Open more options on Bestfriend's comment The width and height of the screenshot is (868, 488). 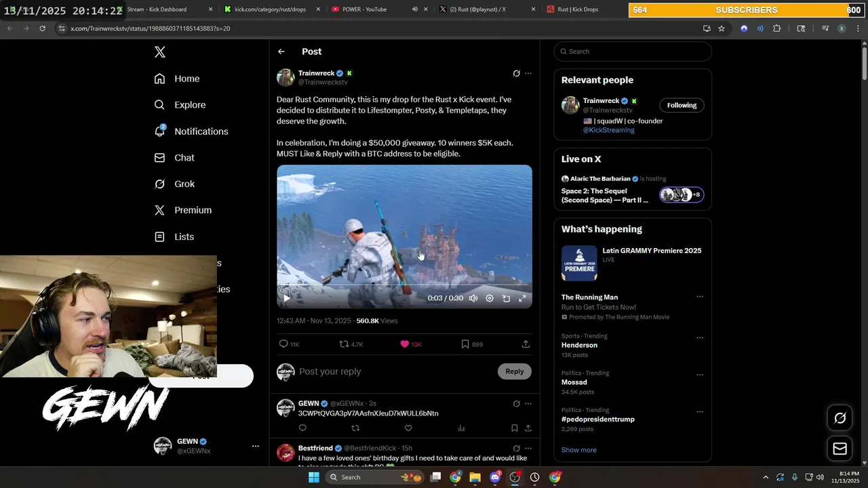coord(528,449)
